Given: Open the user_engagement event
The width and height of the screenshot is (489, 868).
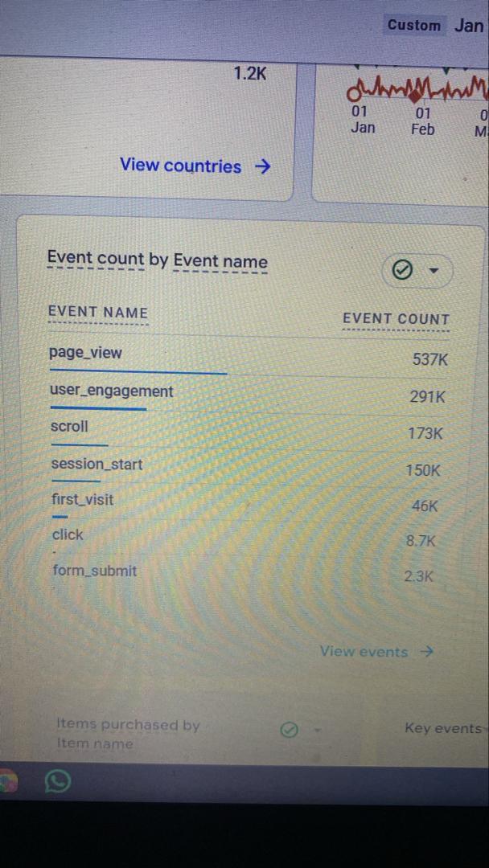Looking at the screenshot, I should pyautogui.click(x=112, y=391).
